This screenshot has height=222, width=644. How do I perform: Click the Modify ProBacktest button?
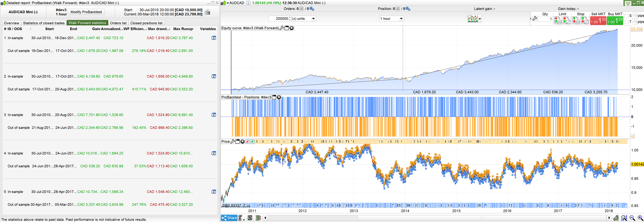click(86, 12)
